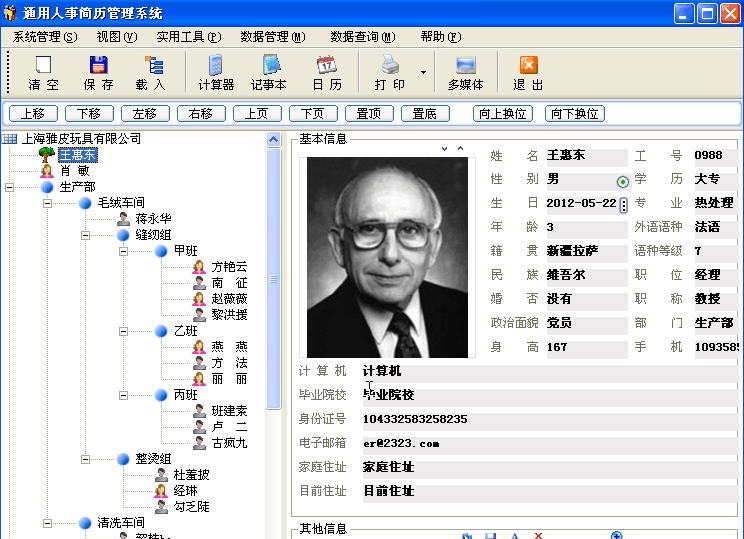The image size is (744, 539).
Task: Click the person icon beside 班建素
Action: click(x=199, y=411)
